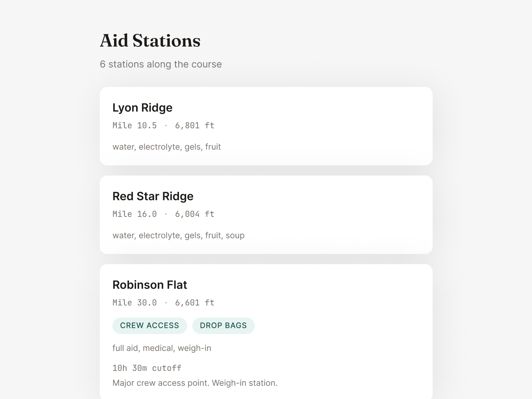
Task: Select Lyon Ridge's water, electrolyte, gels, fruit list
Action: click(167, 147)
